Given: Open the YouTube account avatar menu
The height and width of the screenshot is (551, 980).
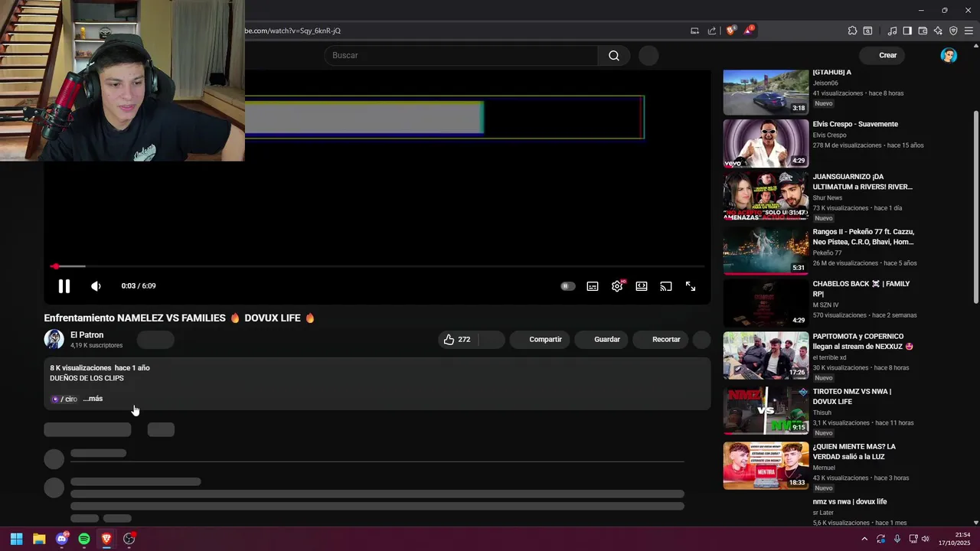Looking at the screenshot, I should coord(949,55).
